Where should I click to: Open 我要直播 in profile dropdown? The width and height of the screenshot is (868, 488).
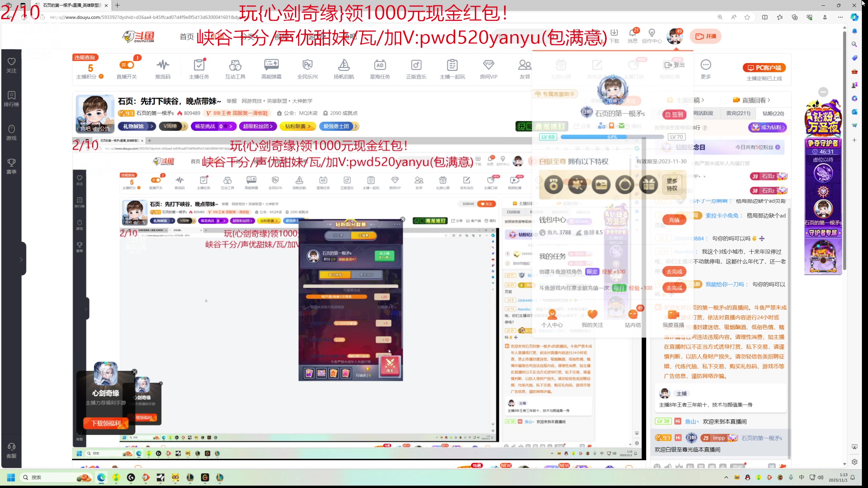673,319
